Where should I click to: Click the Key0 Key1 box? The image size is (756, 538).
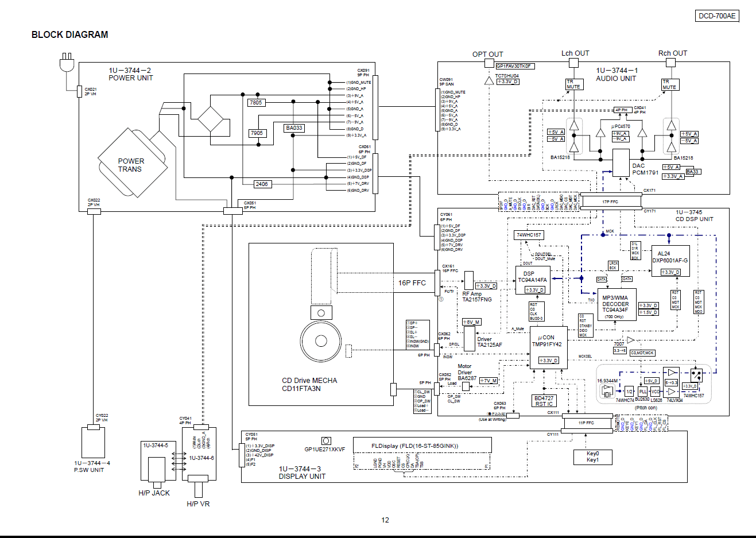click(x=592, y=456)
